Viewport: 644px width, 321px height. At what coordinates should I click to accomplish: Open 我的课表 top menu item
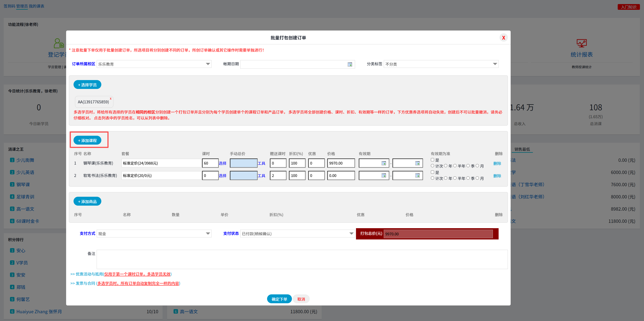tap(36, 6)
